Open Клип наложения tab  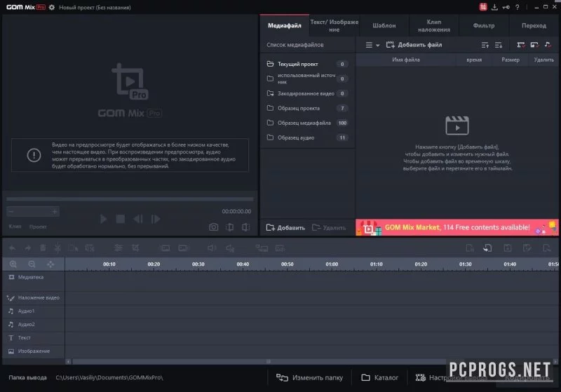pyautogui.click(x=434, y=25)
